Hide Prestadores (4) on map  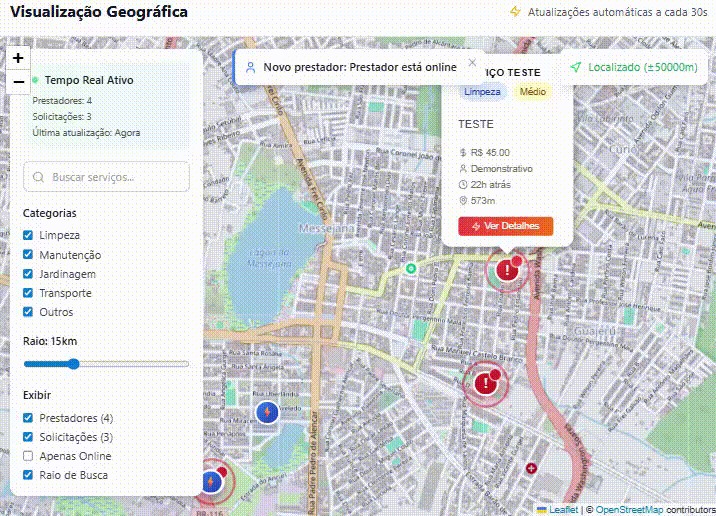point(28,418)
